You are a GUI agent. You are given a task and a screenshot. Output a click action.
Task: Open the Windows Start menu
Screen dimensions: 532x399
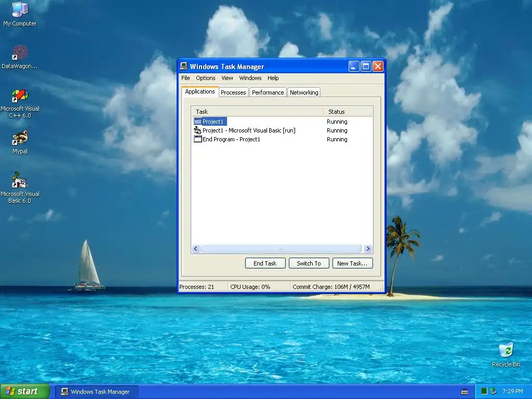25,392
